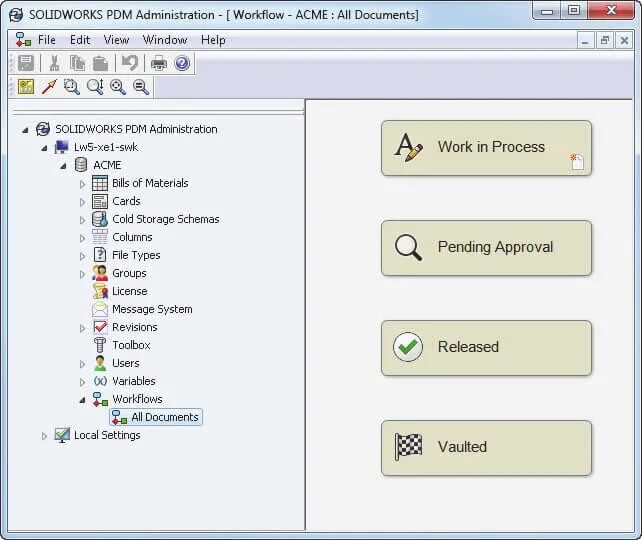Open Help via question mark icon
Screen dimensions: 642x540
[x=182, y=63]
